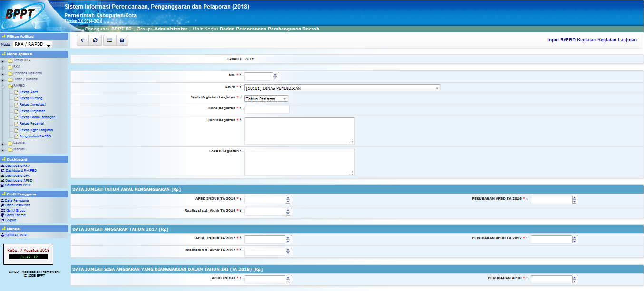Screen dimensions: 644x291
Task: Open the SKPD Dinas Pendidikan dropdown
Action: 342,88
